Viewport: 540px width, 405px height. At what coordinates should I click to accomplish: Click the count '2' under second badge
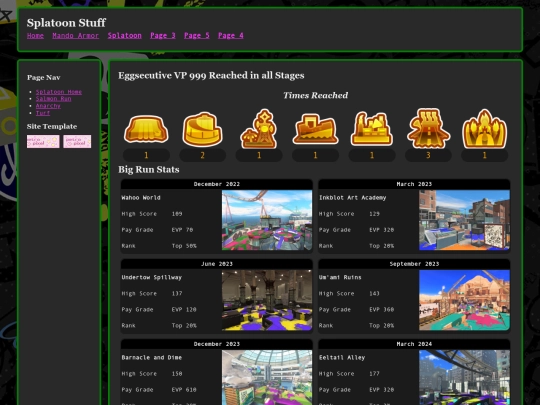(202, 155)
